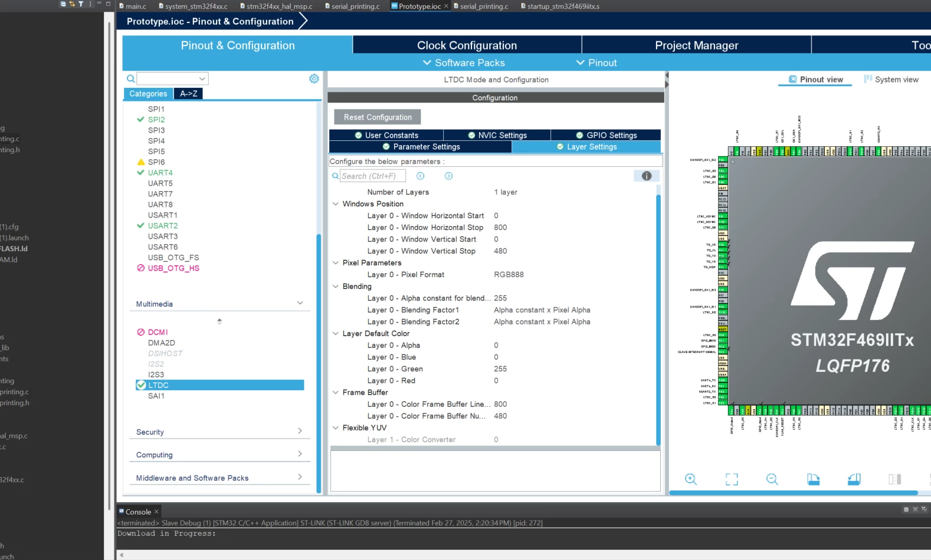Select the USART2 enabled peripheral

click(x=163, y=226)
